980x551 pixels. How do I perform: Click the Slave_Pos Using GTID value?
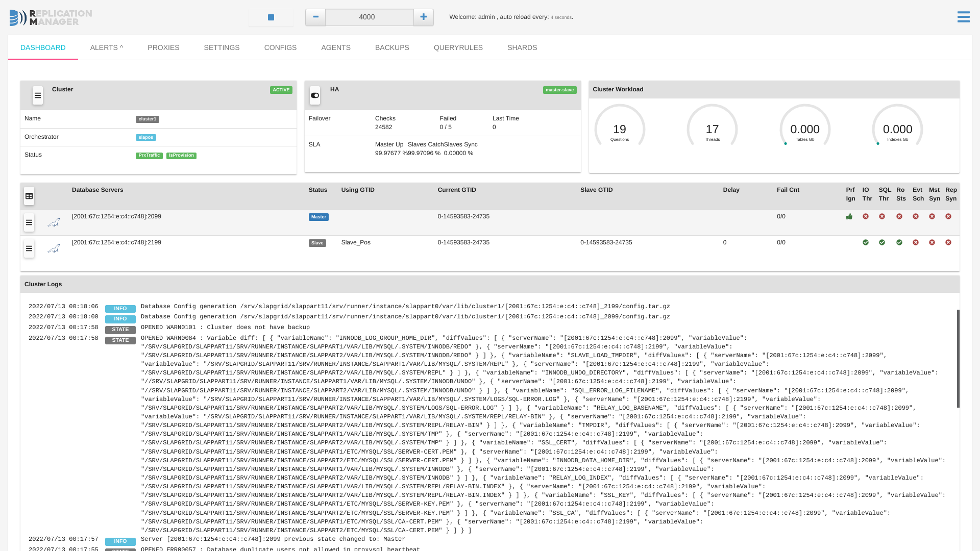(356, 243)
